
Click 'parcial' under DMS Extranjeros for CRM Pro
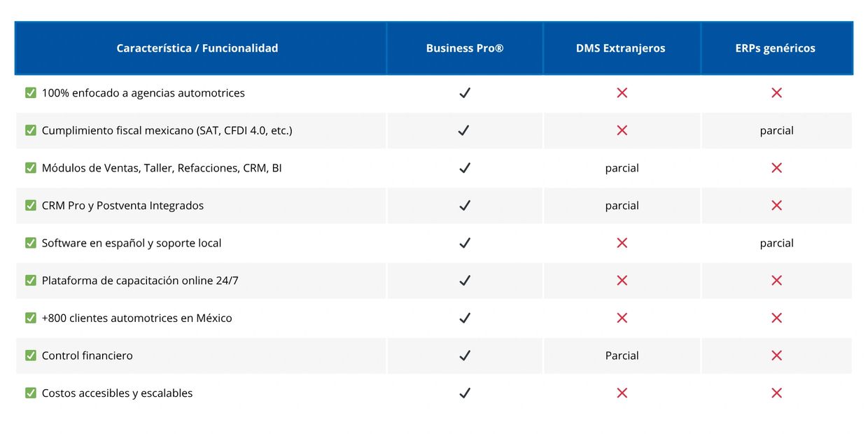click(x=622, y=206)
